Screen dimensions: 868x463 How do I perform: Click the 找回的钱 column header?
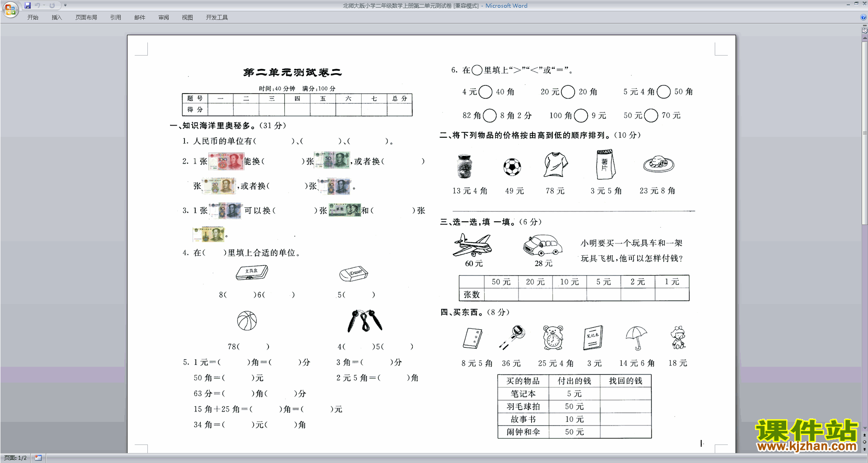pyautogui.click(x=626, y=381)
